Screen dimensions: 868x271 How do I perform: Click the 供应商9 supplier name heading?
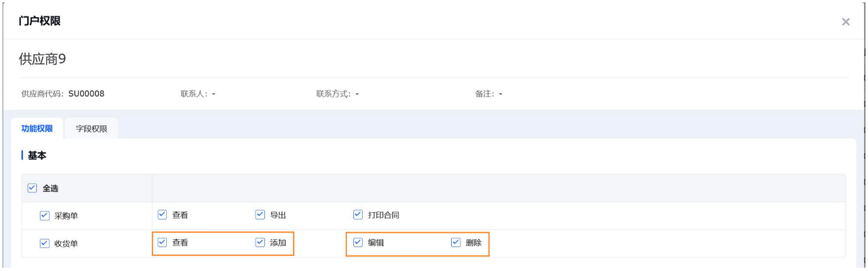point(42,59)
